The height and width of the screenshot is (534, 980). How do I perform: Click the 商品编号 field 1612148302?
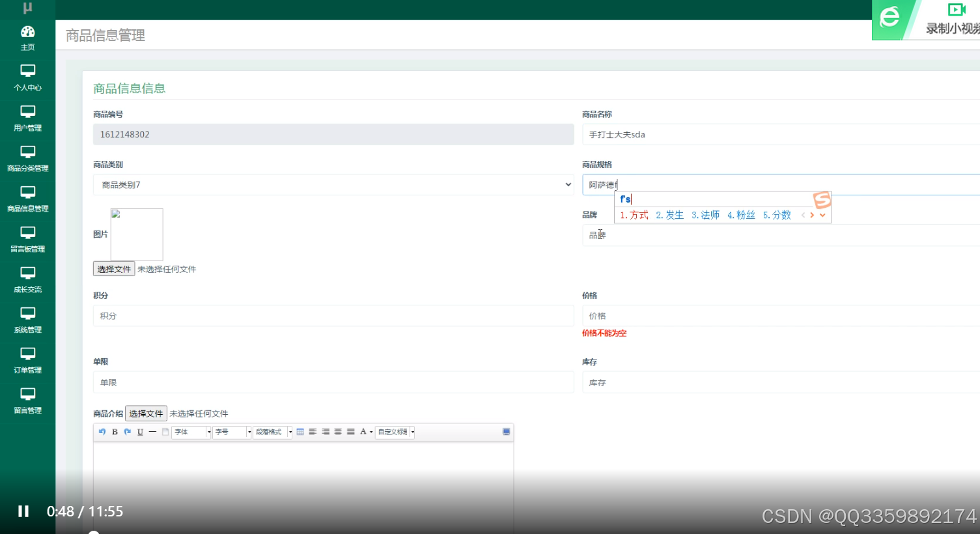[x=333, y=134]
